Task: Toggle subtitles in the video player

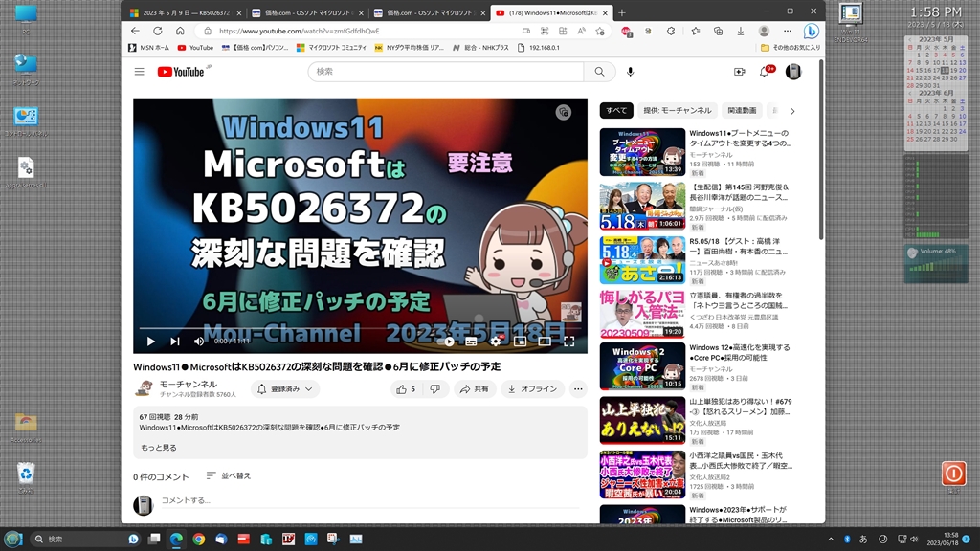Action: click(x=471, y=342)
